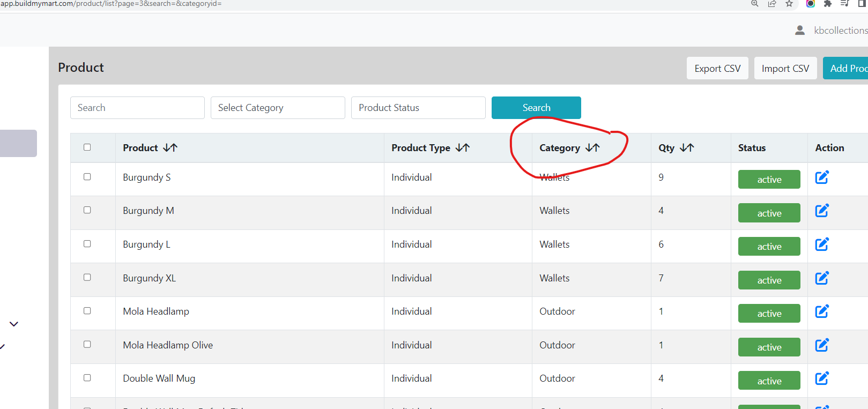Select the highlighted sidebar menu item

(x=18, y=143)
